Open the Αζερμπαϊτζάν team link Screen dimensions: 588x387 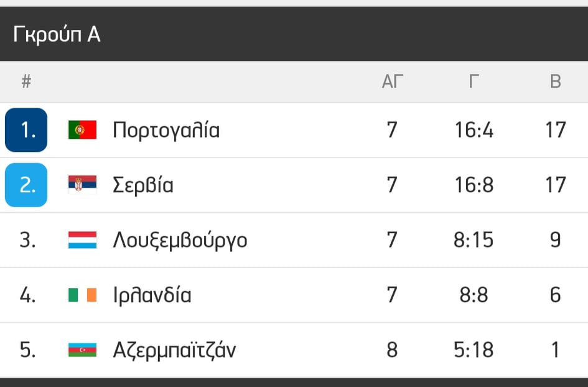click(x=174, y=350)
